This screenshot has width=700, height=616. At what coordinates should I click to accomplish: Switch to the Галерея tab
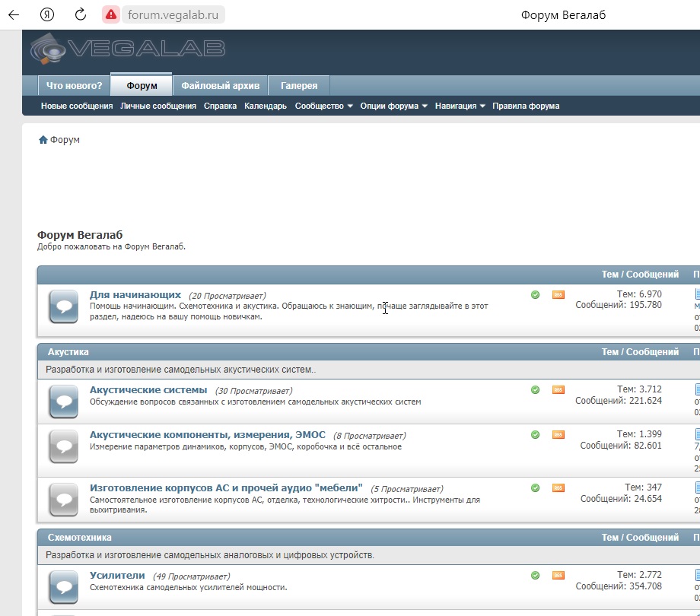point(299,86)
